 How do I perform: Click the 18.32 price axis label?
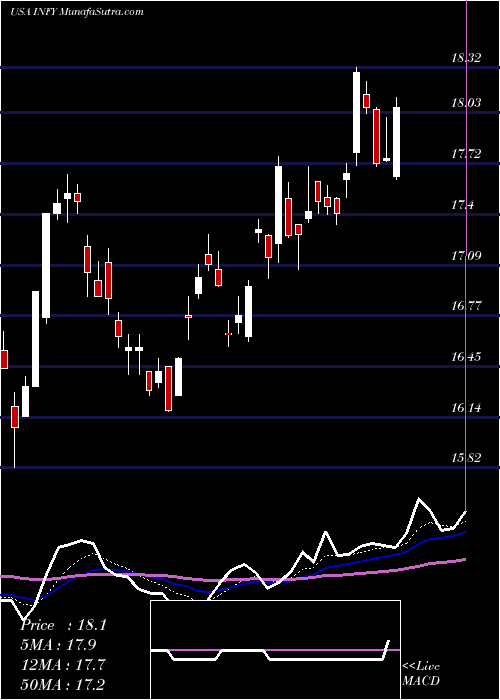click(x=466, y=58)
